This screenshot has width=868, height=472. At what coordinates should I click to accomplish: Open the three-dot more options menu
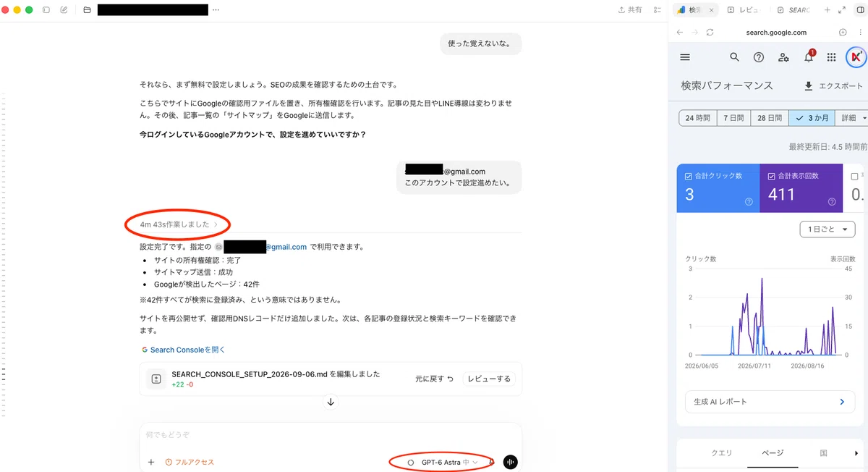tap(216, 10)
